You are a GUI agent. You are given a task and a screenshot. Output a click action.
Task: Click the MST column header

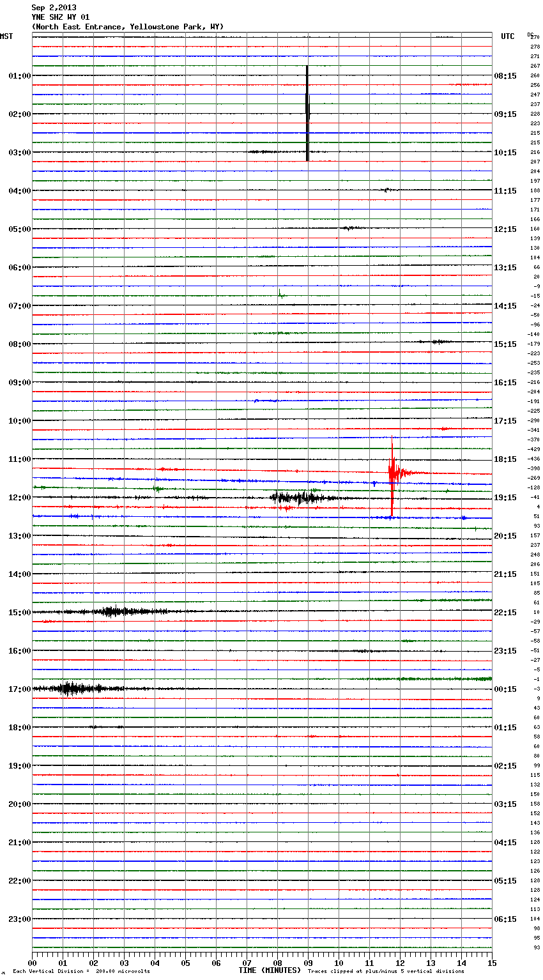(x=6, y=36)
